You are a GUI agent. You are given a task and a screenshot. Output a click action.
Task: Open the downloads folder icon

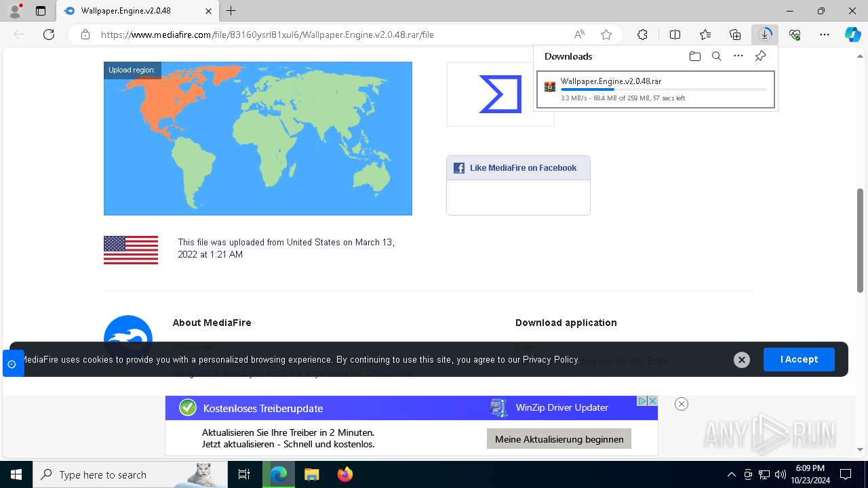coord(694,56)
